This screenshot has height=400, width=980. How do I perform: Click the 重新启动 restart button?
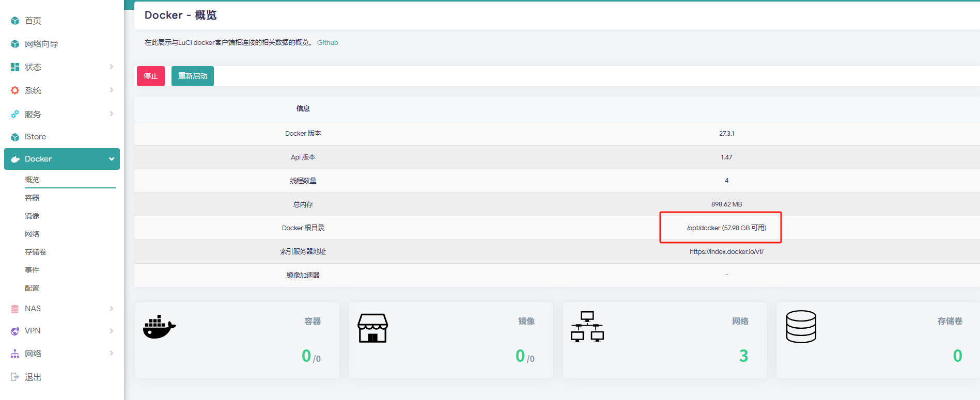(x=193, y=76)
